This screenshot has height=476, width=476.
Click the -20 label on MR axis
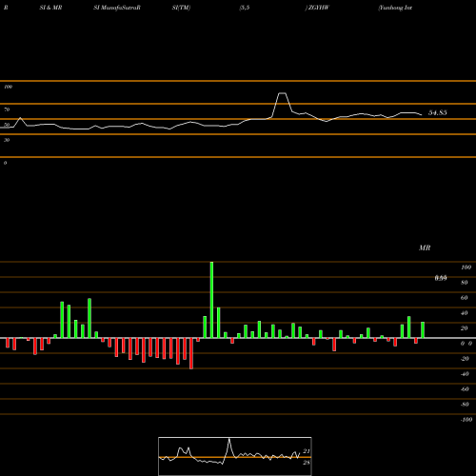465,359
